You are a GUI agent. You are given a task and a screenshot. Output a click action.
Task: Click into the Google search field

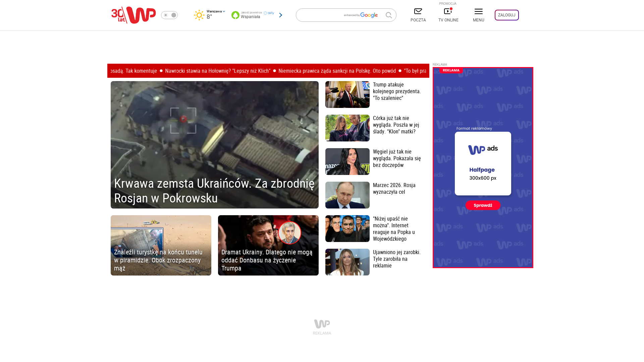tap(319, 15)
